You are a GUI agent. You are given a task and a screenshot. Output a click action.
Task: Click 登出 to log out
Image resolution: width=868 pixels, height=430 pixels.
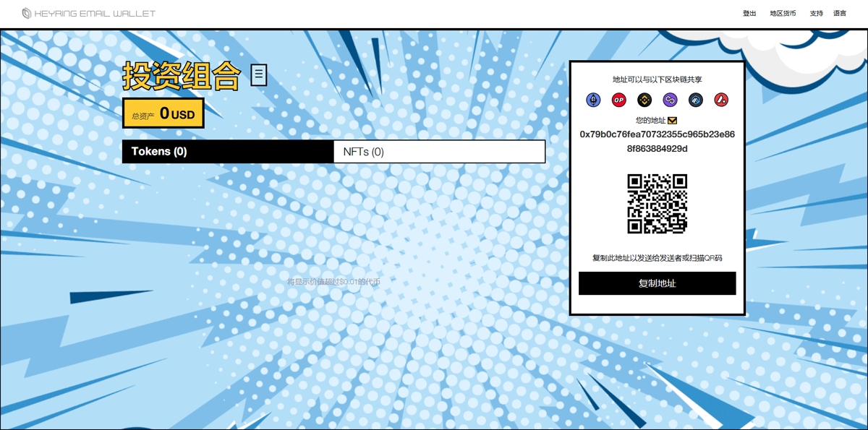749,13
